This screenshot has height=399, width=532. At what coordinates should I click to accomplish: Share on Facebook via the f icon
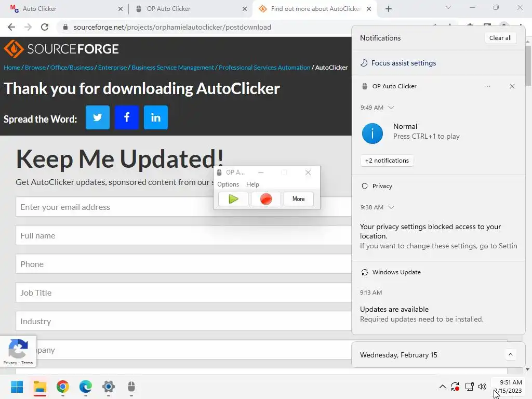[127, 117]
